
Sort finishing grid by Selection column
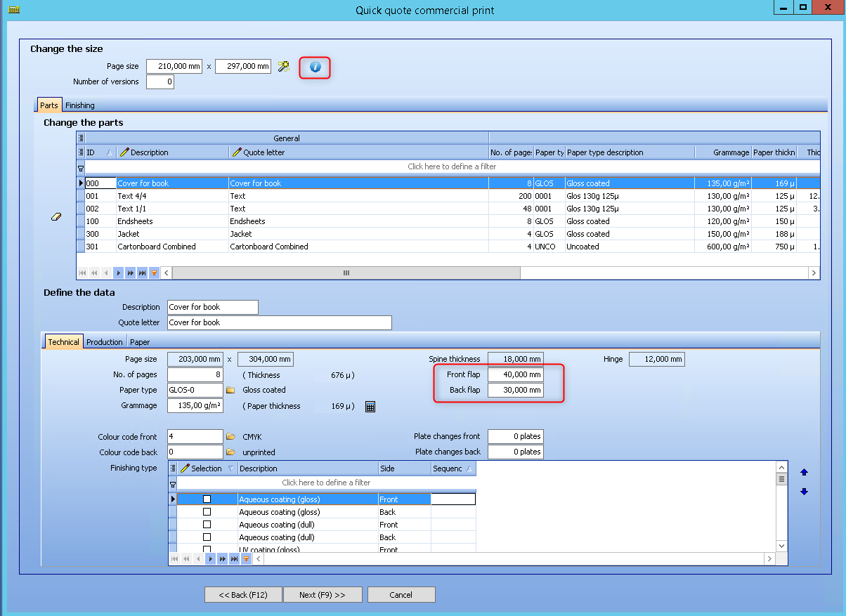(207, 468)
